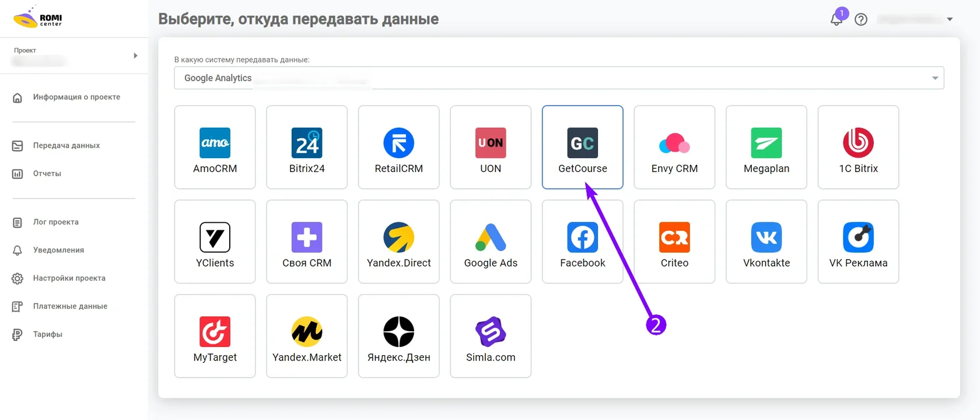
Task: Select the Megaplan green icon
Action: pyautogui.click(x=766, y=143)
